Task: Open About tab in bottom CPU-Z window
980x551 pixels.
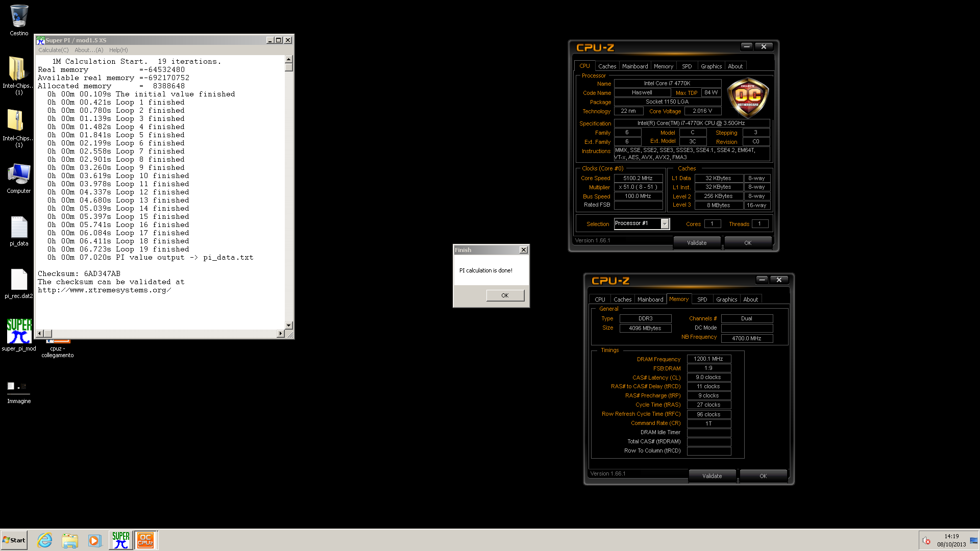Action: pos(750,299)
